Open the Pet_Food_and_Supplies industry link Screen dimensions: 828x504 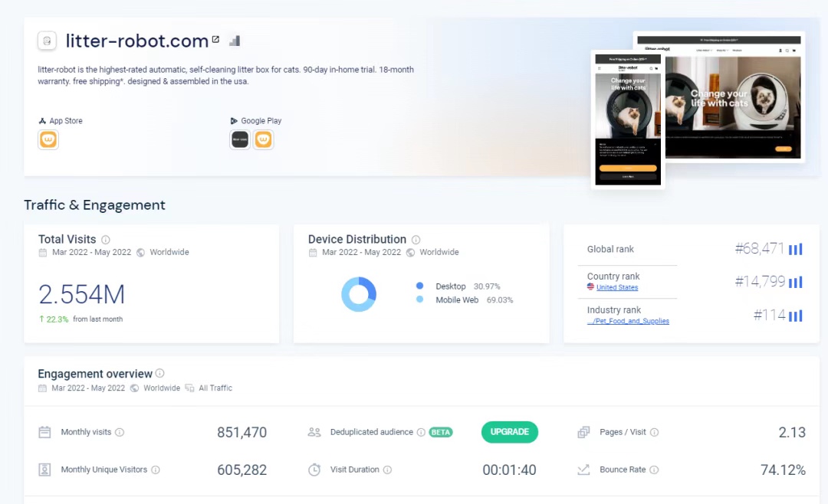click(x=628, y=322)
